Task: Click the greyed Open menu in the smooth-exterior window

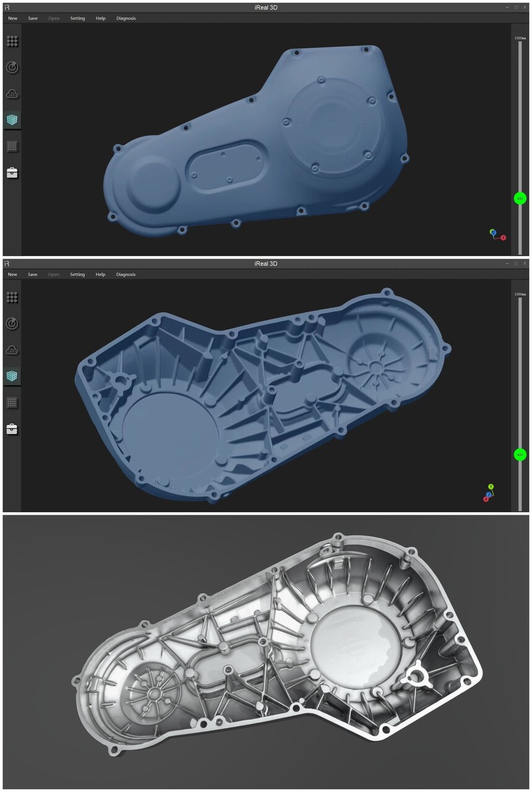Action: click(54, 19)
